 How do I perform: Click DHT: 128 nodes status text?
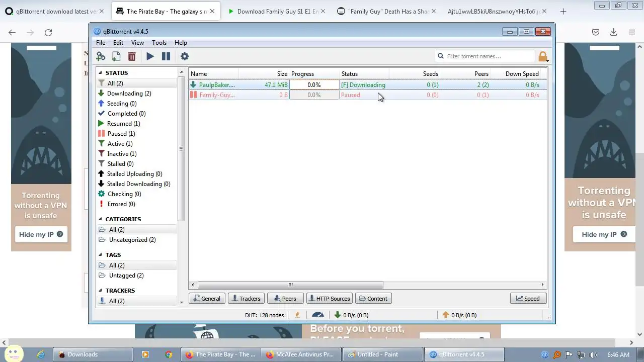(x=264, y=315)
